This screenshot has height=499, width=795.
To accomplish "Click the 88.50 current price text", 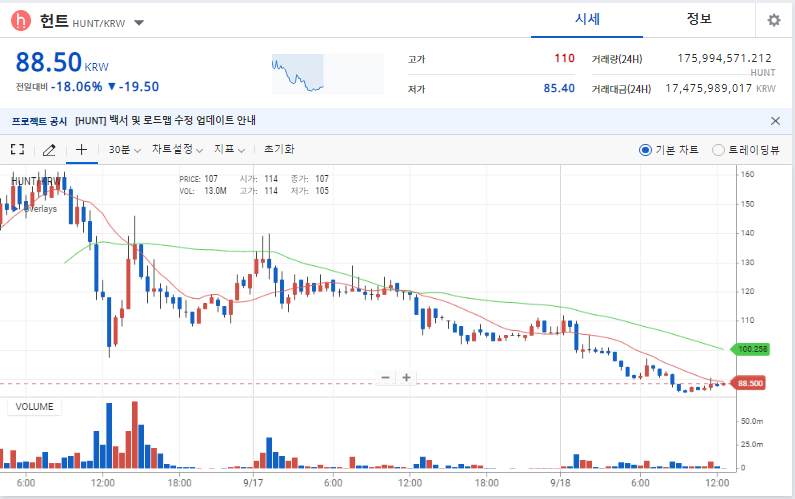I will (x=49, y=62).
